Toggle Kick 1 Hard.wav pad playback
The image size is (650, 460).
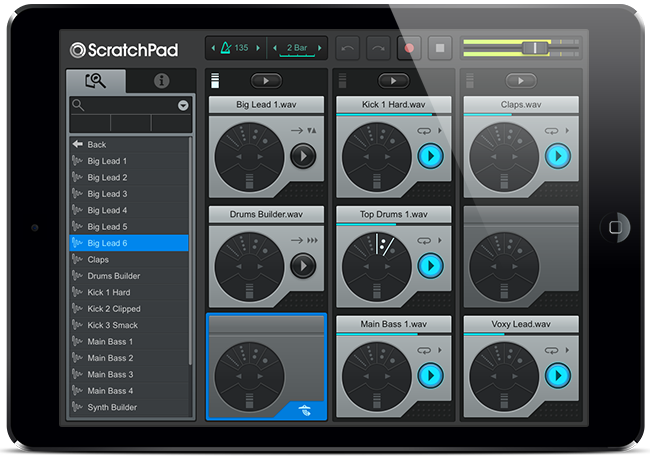click(430, 156)
